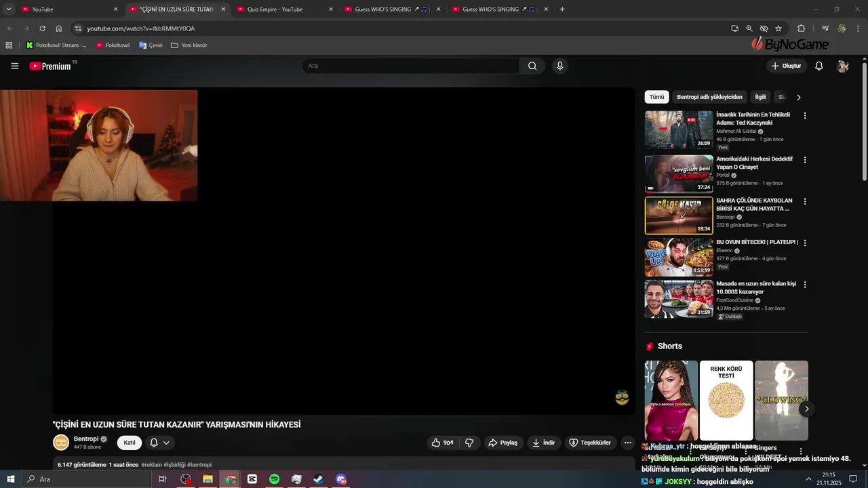Show next Shorts with right arrow
The width and height of the screenshot is (868, 488).
tap(806, 409)
